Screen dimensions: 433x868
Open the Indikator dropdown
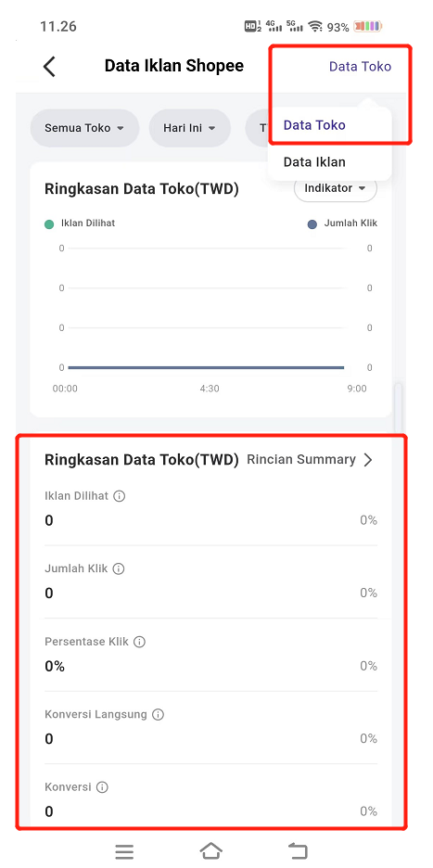336,189
